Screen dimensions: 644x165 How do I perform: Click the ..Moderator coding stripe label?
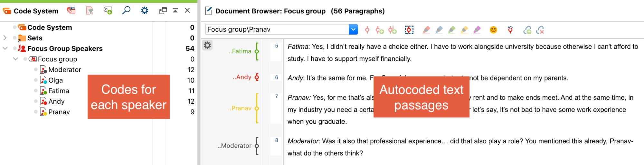pos(234,146)
